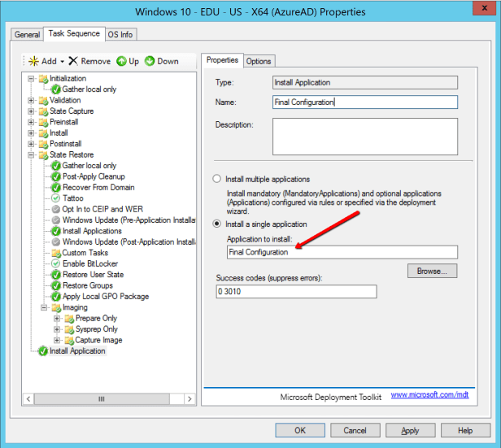Screen dimensions: 501x448
Task: Click the Browse... button
Action: click(433, 271)
